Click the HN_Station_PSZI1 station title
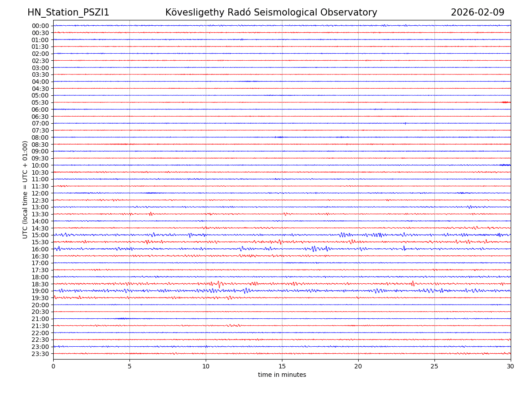Image resolution: width=532 pixels, height=399 pixels. pyautogui.click(x=68, y=12)
